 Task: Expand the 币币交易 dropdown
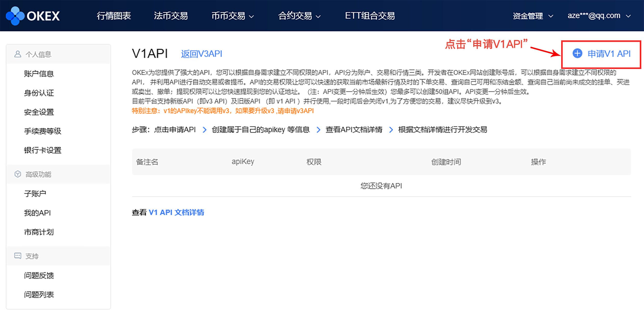[x=232, y=16]
